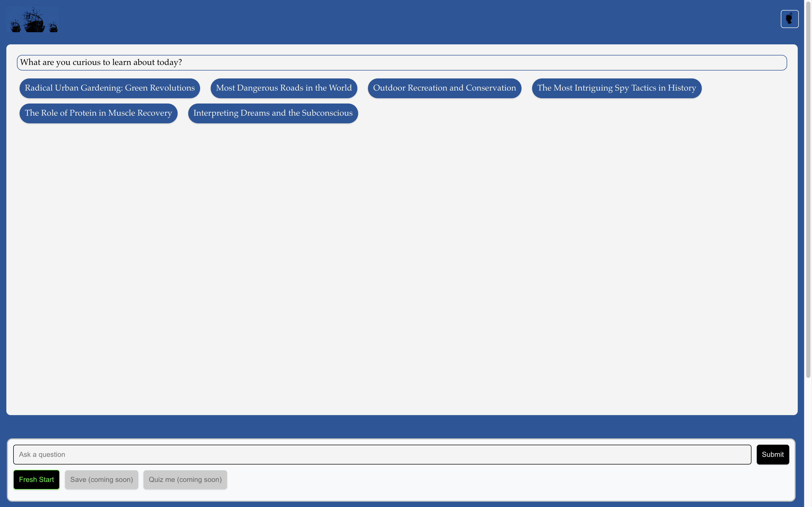Click the 'What are you curious' prompt box
This screenshot has width=812, height=507.
(402, 63)
